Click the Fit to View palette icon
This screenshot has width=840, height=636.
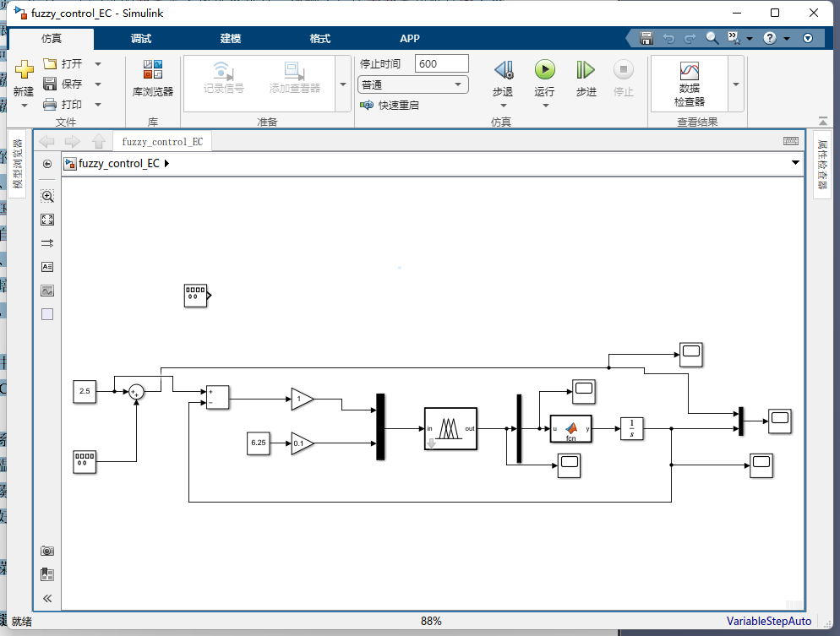coord(47,220)
